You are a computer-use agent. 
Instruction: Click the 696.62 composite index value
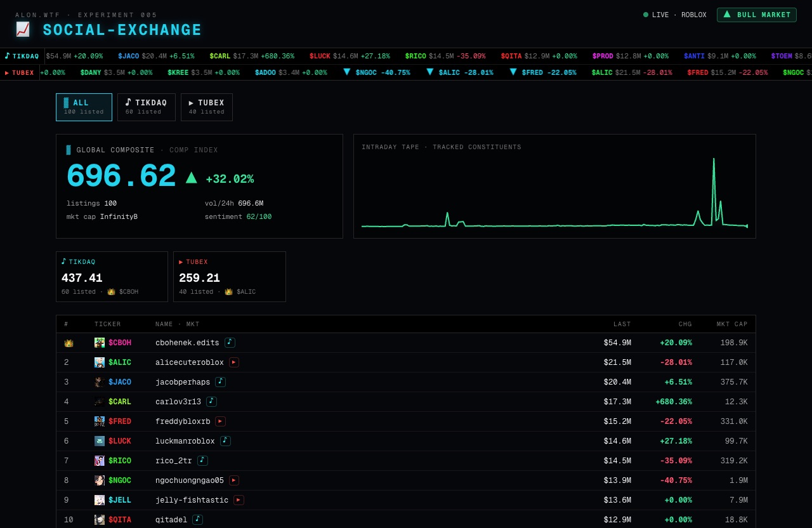pyautogui.click(x=121, y=176)
